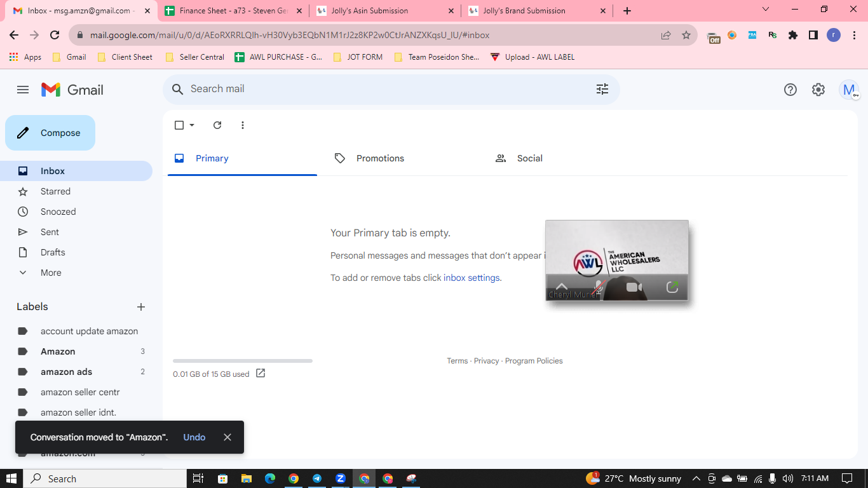
Task: Open the inbox settings link
Action: (471, 278)
